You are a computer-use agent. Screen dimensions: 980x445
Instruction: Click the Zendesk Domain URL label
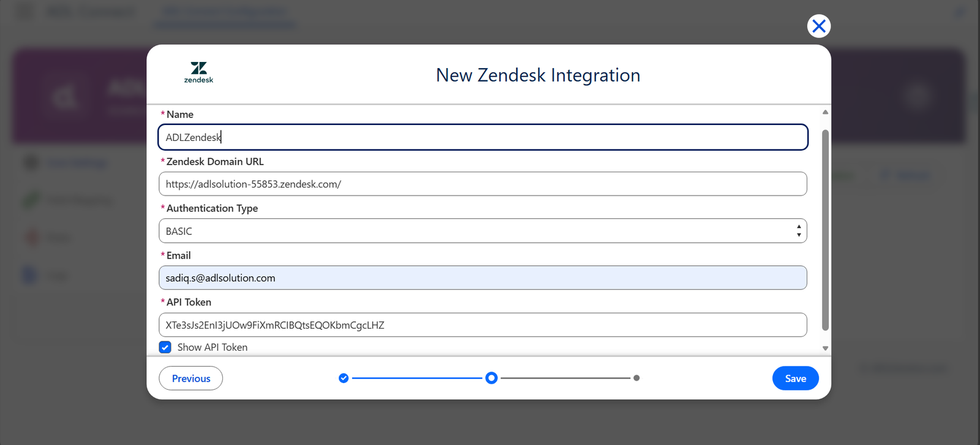[x=215, y=161]
